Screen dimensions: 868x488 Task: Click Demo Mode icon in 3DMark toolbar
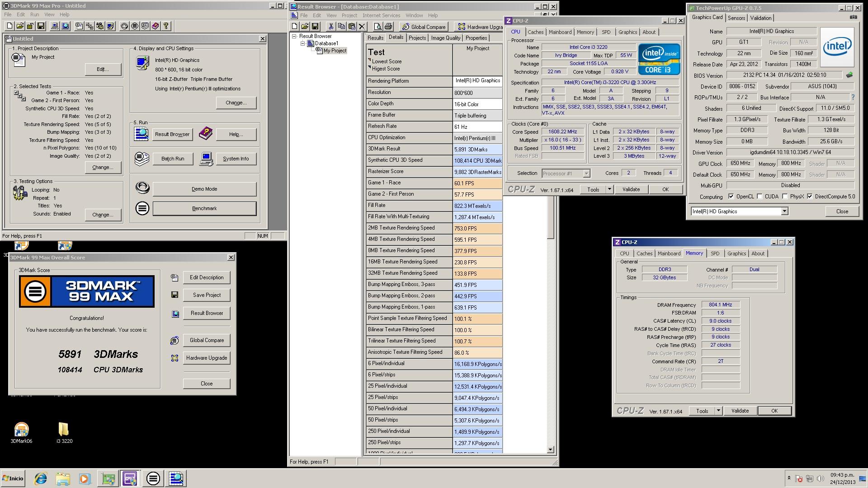[x=124, y=26]
